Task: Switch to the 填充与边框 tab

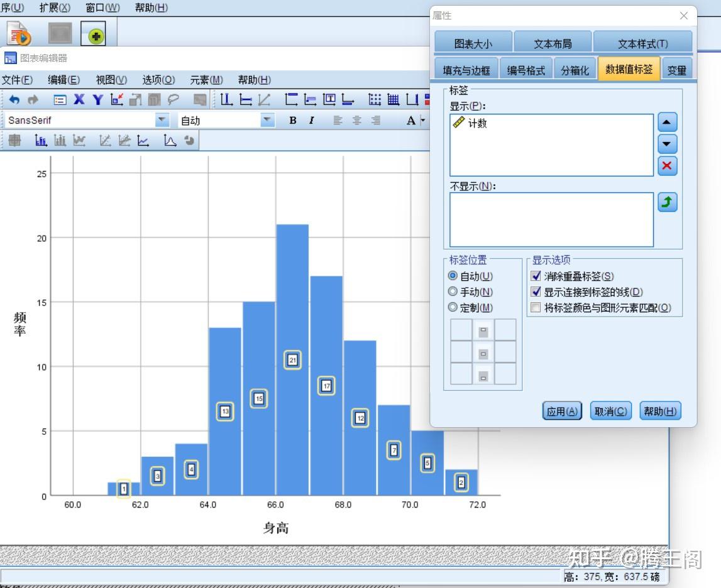Action: coord(466,70)
